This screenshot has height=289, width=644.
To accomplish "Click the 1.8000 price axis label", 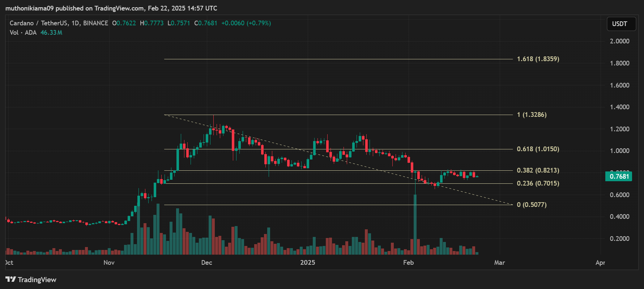I will click(x=620, y=63).
